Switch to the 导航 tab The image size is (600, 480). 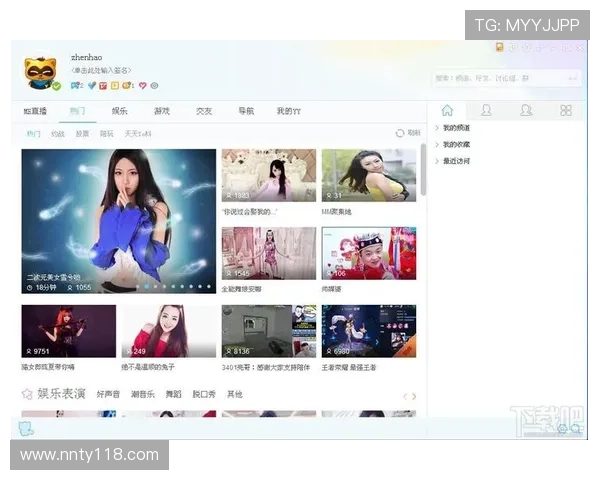pyautogui.click(x=246, y=111)
